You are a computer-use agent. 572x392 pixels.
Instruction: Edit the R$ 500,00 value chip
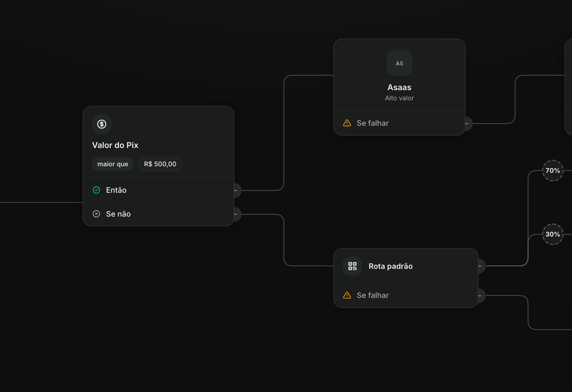pyautogui.click(x=160, y=164)
